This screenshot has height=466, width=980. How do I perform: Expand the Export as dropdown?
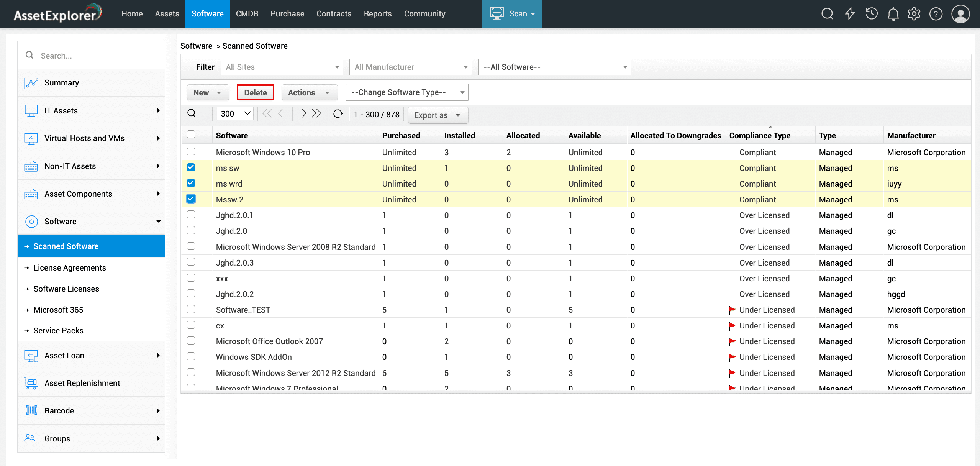[x=438, y=115]
